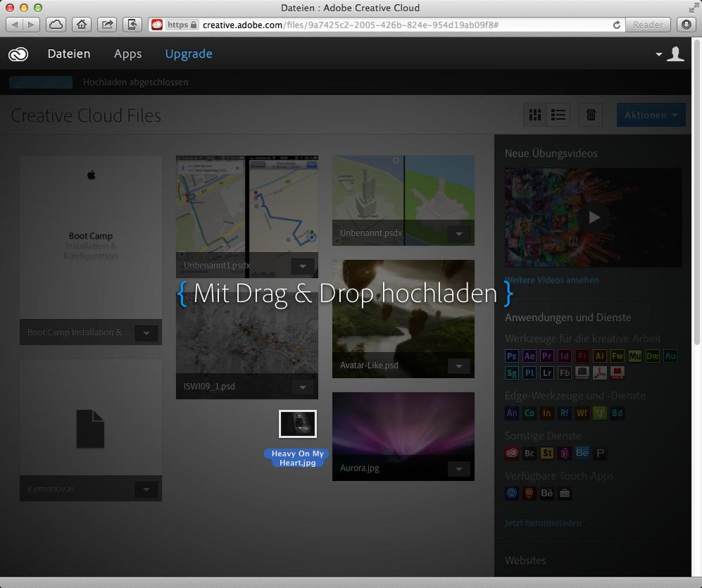Open the Aktionen dropdown
Image resolution: width=702 pixels, height=588 pixels.
[x=651, y=115]
